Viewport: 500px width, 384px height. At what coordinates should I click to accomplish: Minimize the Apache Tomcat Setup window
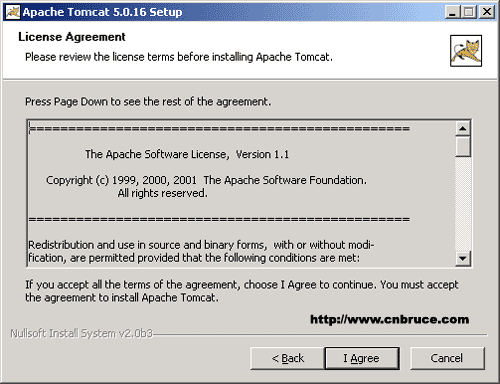(453, 12)
